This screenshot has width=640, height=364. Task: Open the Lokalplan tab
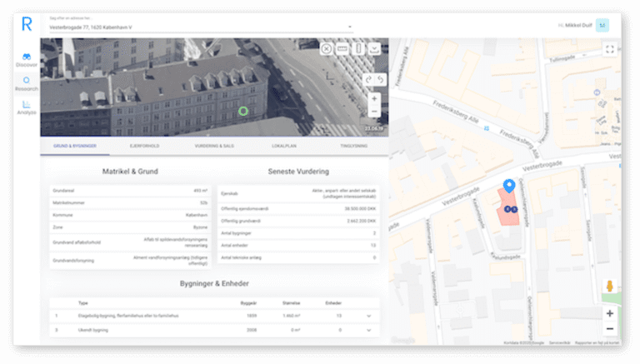pyautogui.click(x=284, y=146)
